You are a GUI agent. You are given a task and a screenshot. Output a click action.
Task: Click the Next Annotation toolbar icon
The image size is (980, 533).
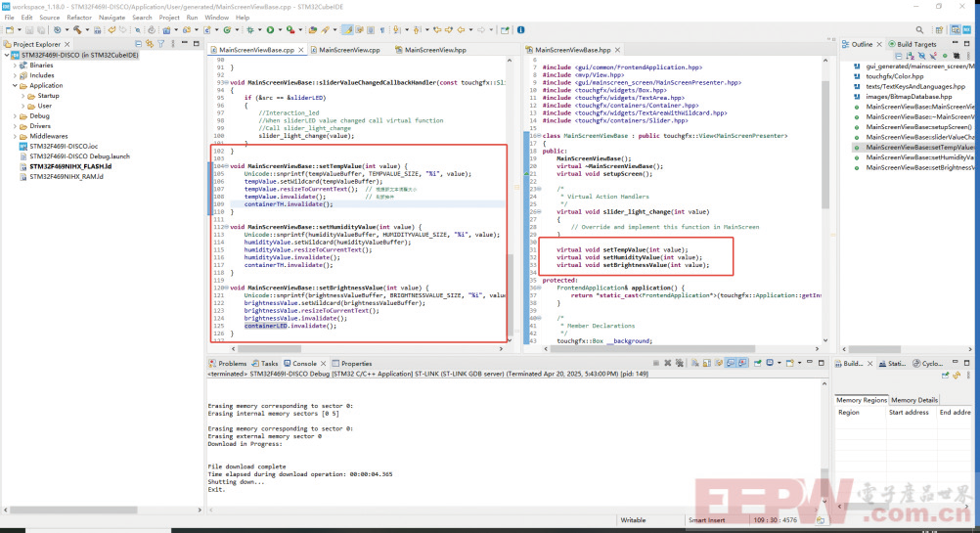point(396,29)
